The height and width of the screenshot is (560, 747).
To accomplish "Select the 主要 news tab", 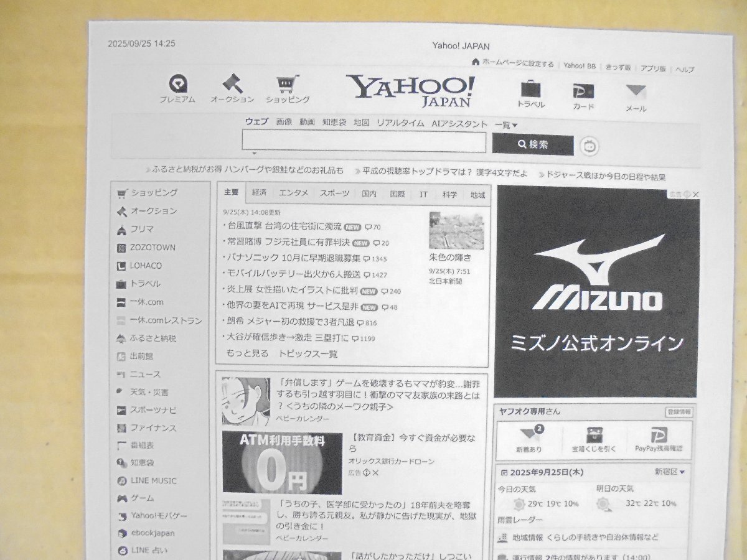I will click(232, 193).
